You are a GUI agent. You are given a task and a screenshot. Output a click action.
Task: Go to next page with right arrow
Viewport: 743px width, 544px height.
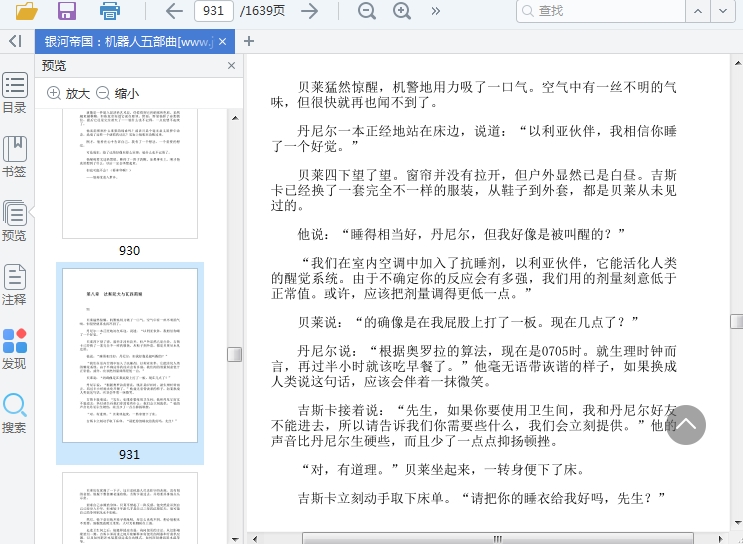click(310, 11)
